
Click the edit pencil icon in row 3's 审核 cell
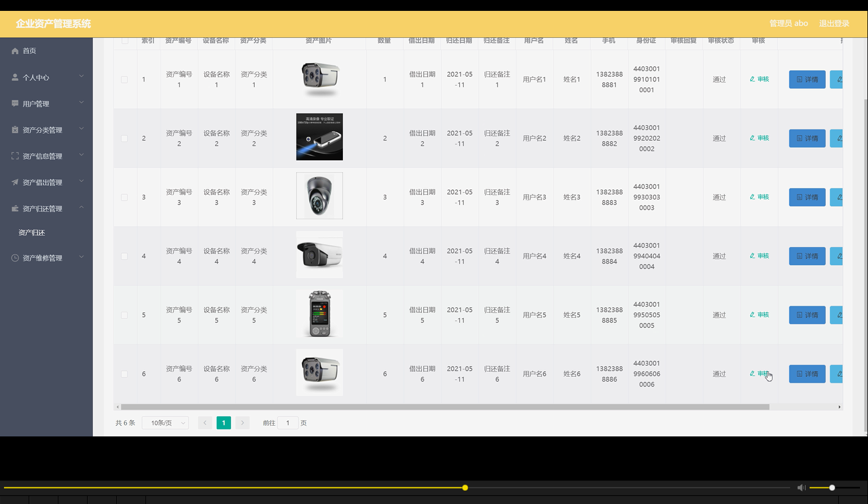tap(752, 197)
